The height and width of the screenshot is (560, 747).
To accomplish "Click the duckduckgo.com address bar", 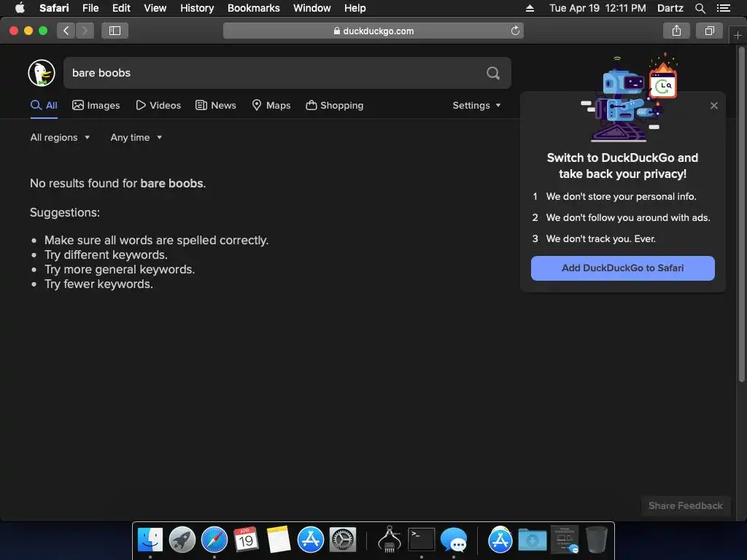I will pos(373,31).
